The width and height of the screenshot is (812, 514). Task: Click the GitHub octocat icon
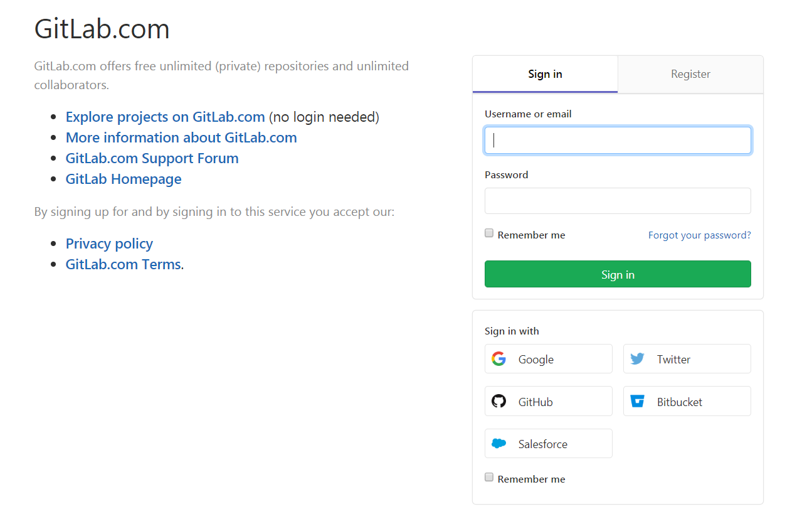pos(498,401)
